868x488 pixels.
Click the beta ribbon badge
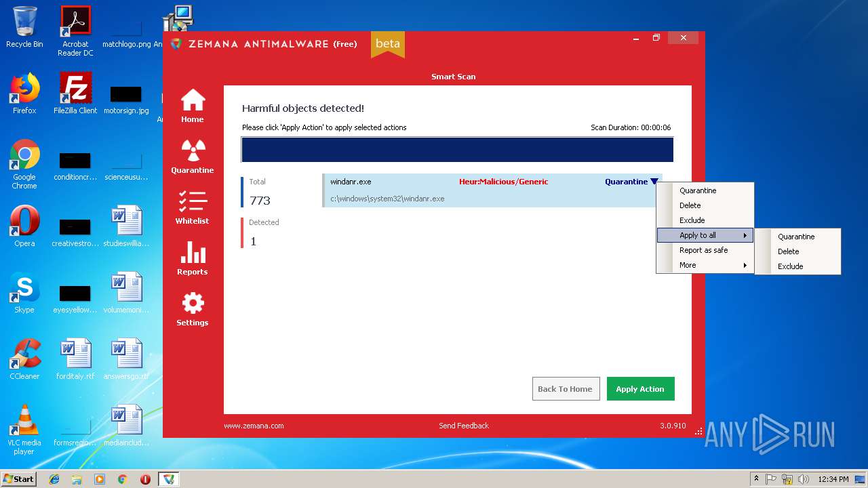pos(388,44)
